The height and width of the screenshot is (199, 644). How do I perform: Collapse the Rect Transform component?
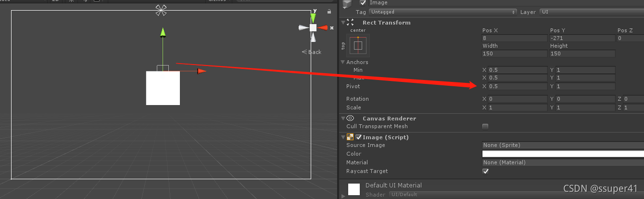tap(342, 22)
